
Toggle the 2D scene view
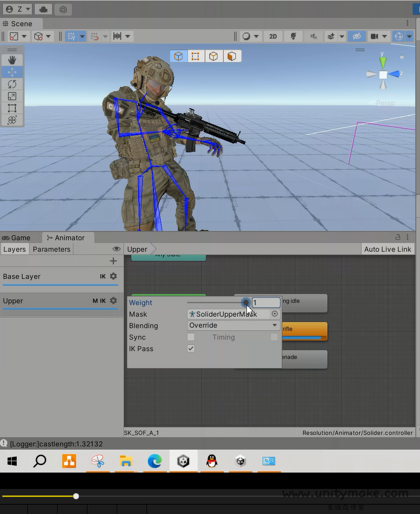(x=272, y=36)
